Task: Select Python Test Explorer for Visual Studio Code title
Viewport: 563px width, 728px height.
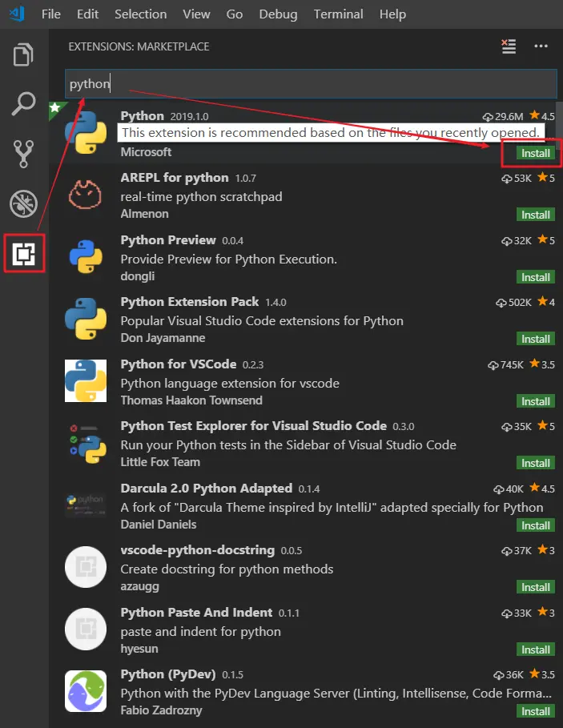Action: (x=253, y=426)
